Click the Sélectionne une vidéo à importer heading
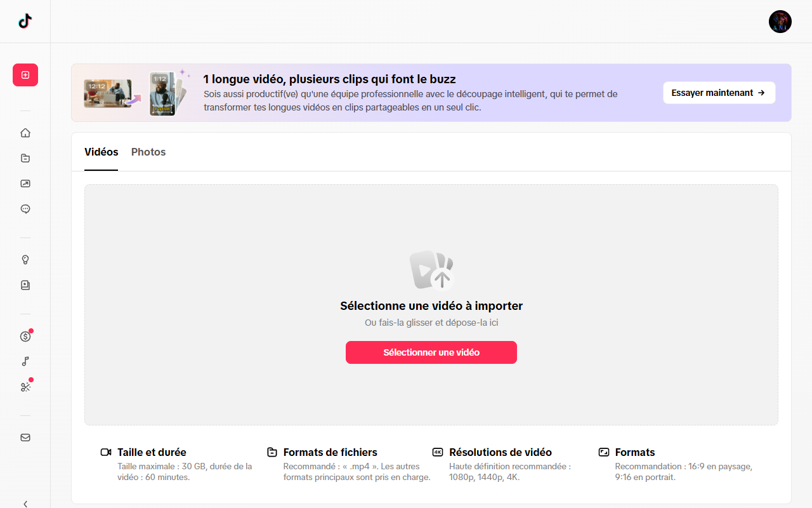Viewport: 812px width, 508px height. (431, 305)
